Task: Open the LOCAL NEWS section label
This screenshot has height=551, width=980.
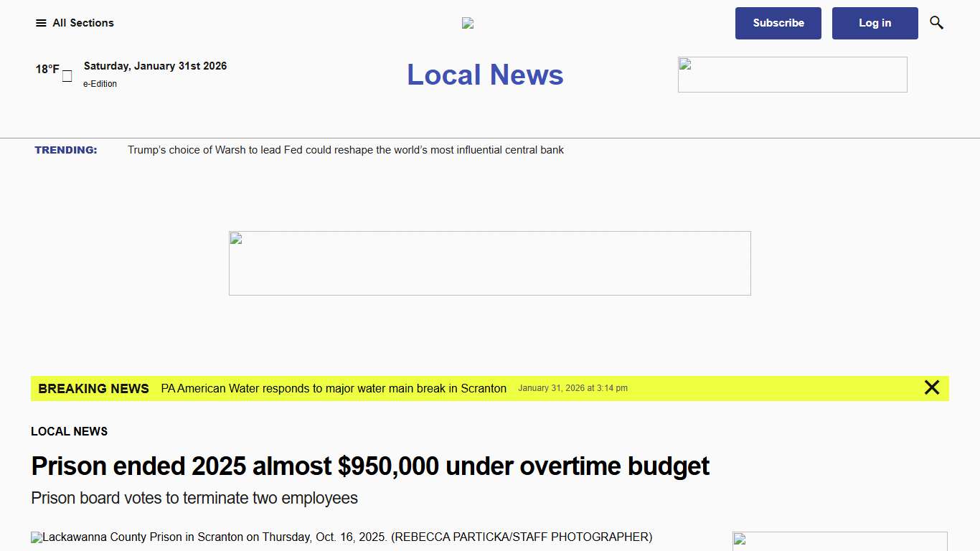Action: point(69,431)
